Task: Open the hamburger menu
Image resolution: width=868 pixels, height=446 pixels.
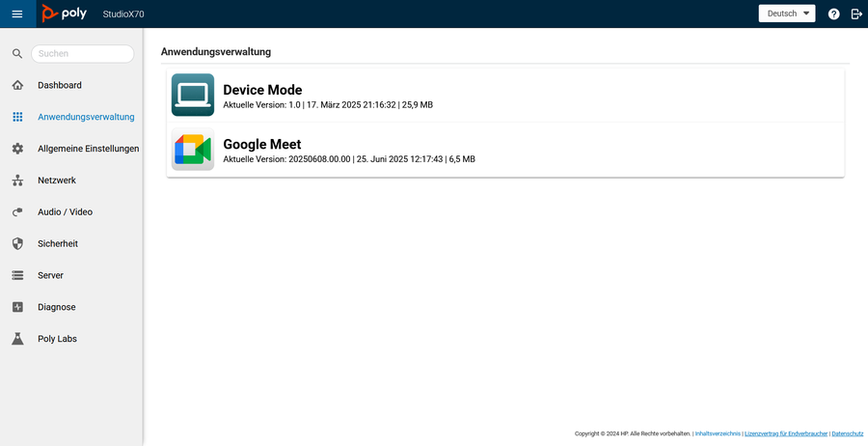Action: tap(17, 14)
